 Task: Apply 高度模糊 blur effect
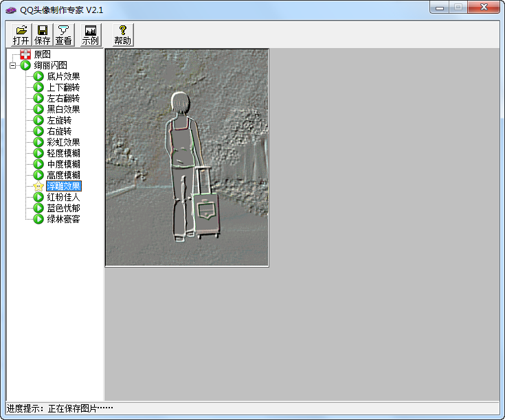[63, 175]
